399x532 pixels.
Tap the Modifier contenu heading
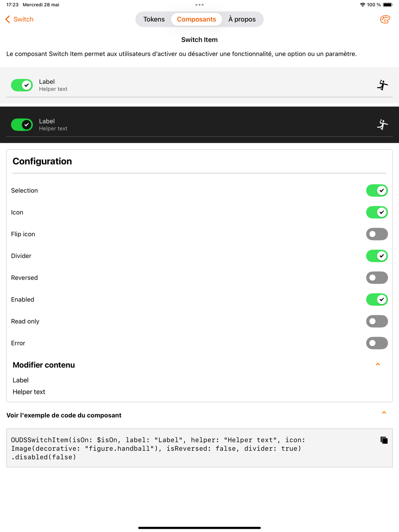[x=44, y=365]
